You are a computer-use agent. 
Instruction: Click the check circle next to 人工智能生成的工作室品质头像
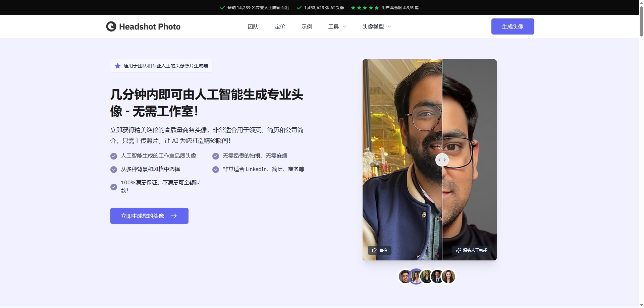click(x=114, y=156)
